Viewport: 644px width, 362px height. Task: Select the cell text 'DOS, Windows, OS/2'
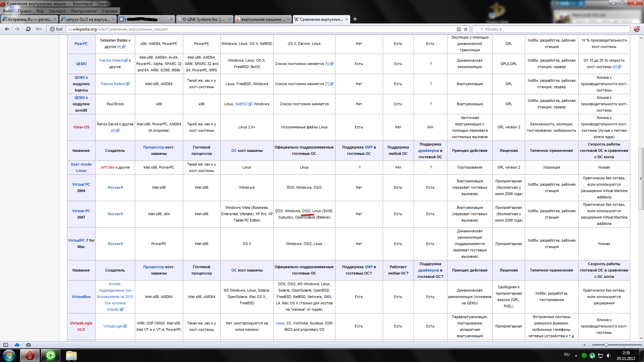[x=304, y=187]
